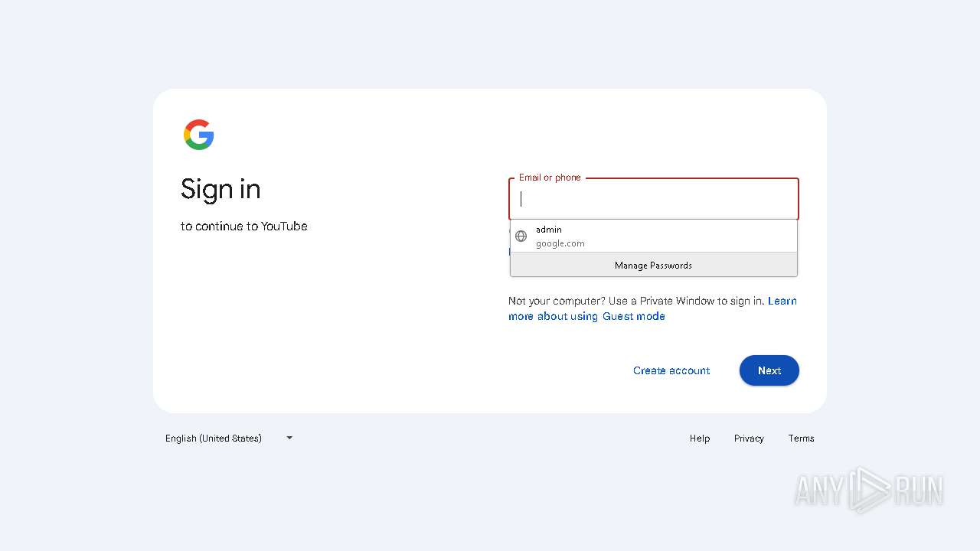Open Learn more about using Guest mode
980x551 pixels.
(x=652, y=308)
